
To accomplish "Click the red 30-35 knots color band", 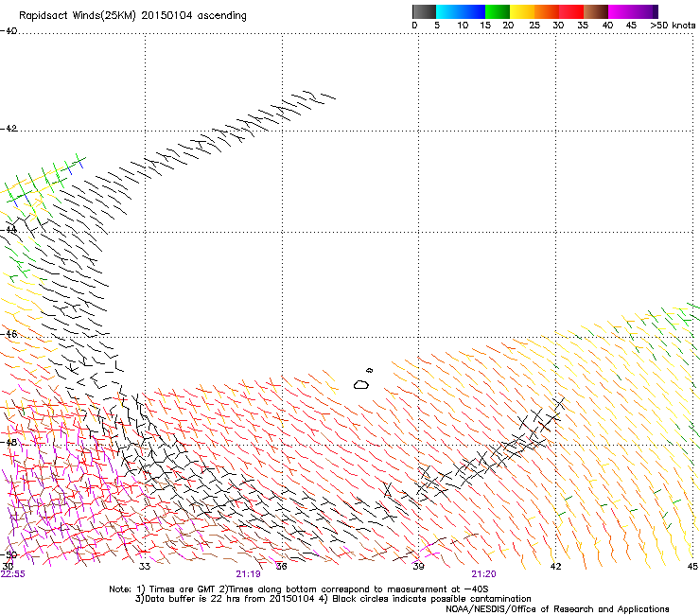I will [x=571, y=11].
